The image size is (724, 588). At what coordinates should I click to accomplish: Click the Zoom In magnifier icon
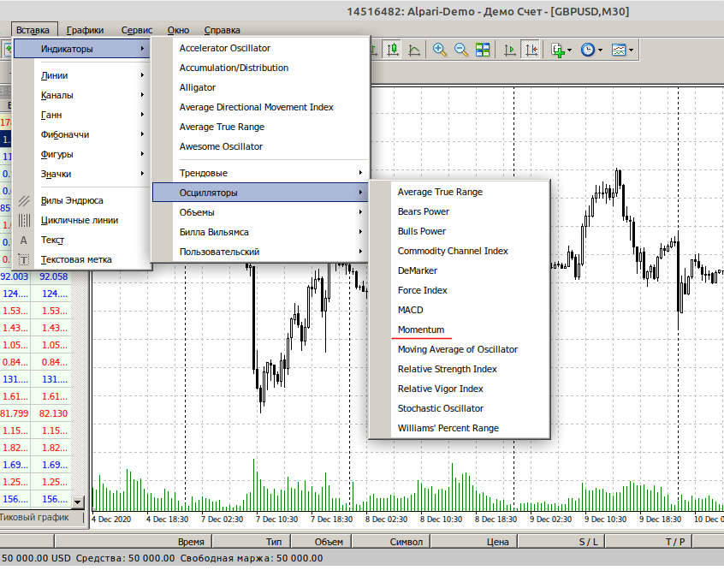pyautogui.click(x=440, y=50)
